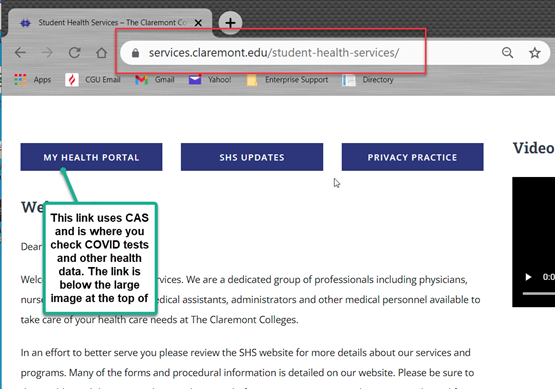Open the zoom magnifier icon in address bar

[507, 53]
